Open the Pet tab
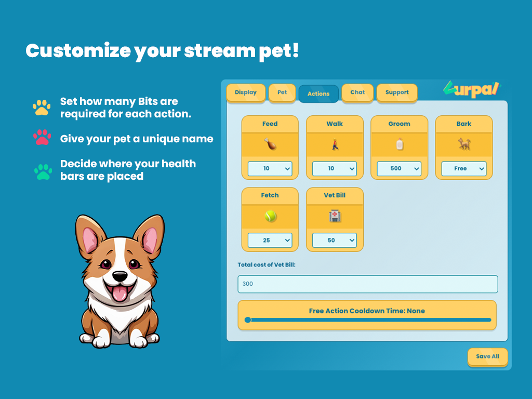Screen dimensions: 532x399 282,92
